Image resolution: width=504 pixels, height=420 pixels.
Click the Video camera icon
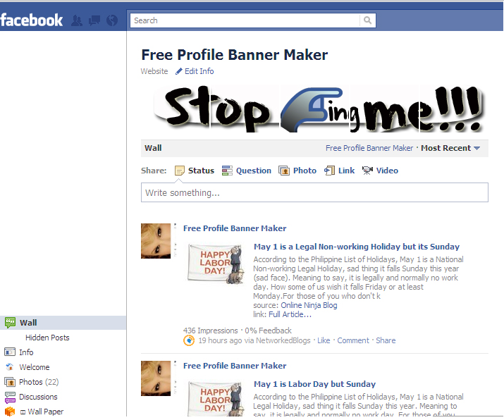pos(367,171)
